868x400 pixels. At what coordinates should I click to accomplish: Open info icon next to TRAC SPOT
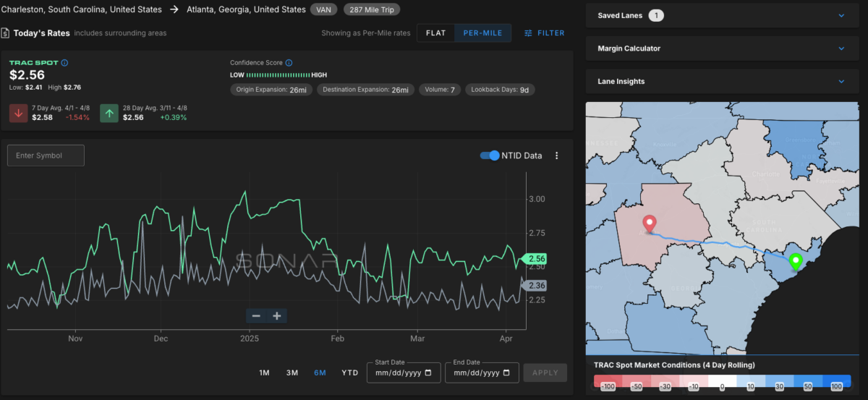coord(64,63)
